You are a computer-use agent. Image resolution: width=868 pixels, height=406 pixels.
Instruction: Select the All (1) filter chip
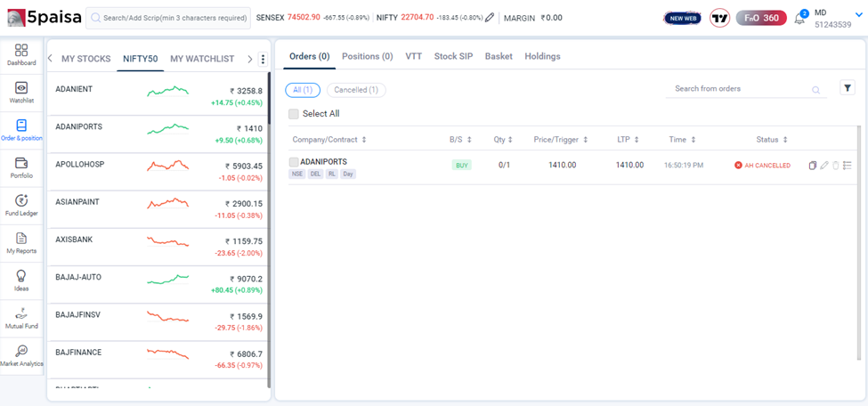(x=303, y=90)
